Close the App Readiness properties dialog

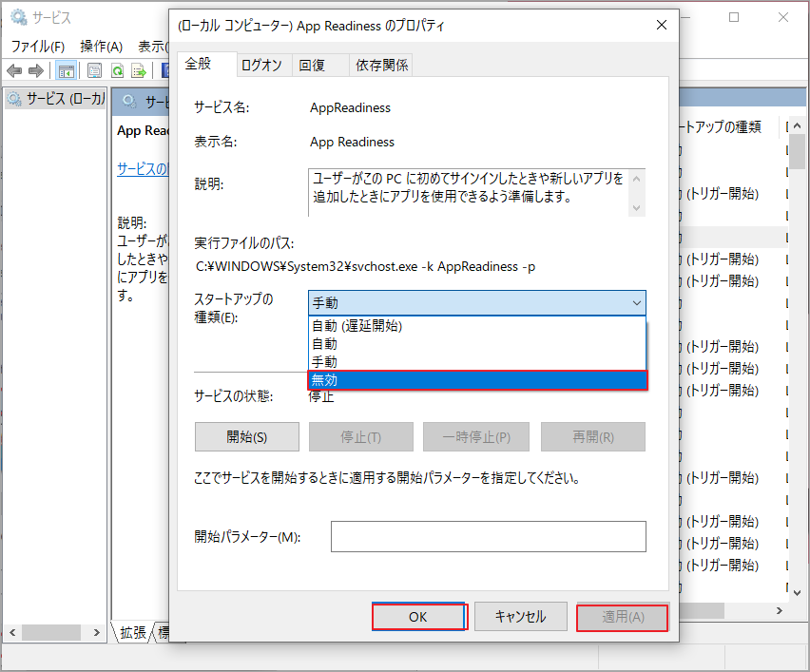[x=662, y=25]
